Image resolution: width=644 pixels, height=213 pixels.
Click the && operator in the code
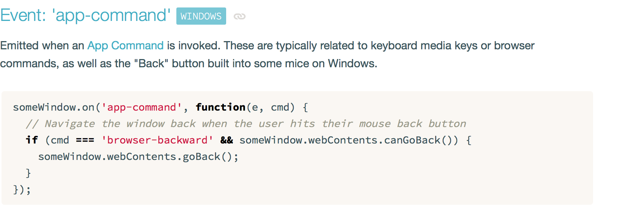pos(227,141)
